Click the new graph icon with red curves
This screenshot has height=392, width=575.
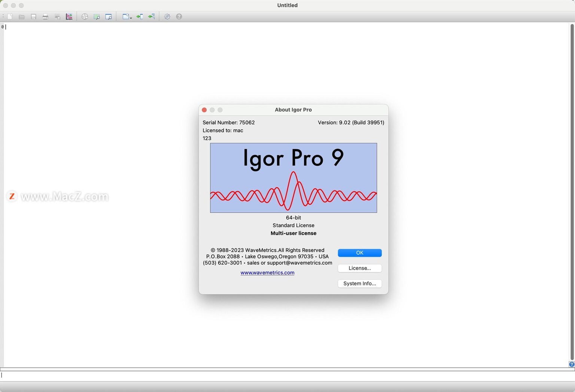tap(69, 17)
